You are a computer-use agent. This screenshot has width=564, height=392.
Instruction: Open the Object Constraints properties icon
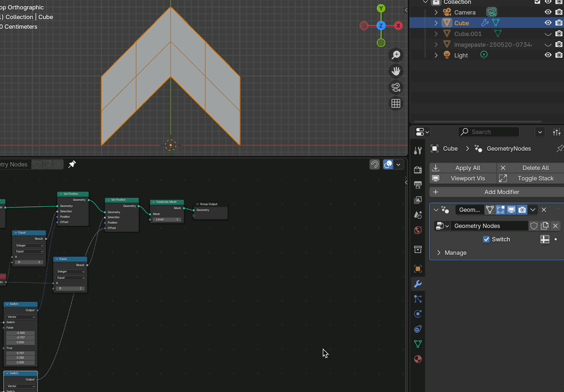(x=417, y=329)
